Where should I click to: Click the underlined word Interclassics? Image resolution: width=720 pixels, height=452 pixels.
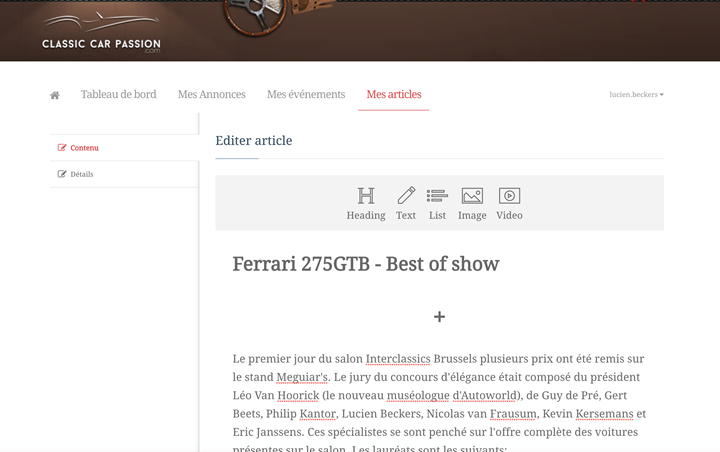pos(398,359)
